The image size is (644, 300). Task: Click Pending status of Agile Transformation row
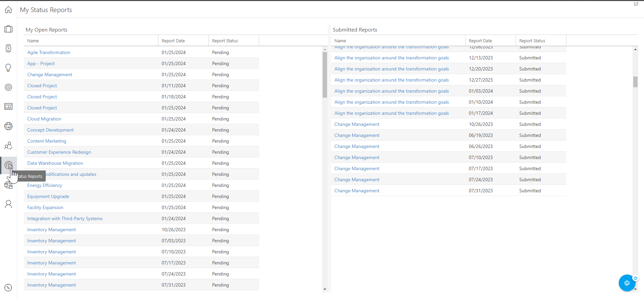tap(220, 52)
